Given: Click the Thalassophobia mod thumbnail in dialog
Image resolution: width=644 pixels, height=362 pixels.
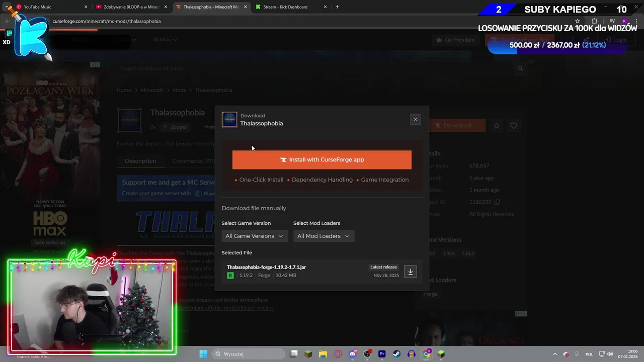Looking at the screenshot, I should 229,120.
